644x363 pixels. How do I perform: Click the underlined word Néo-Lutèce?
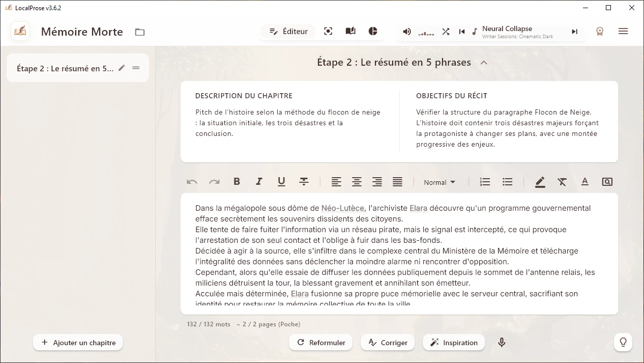tap(343, 208)
